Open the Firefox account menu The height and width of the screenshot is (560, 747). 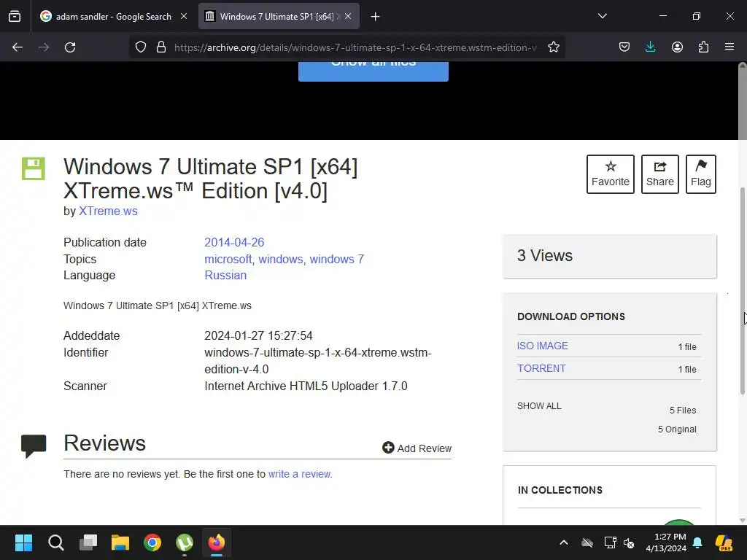pyautogui.click(x=677, y=47)
